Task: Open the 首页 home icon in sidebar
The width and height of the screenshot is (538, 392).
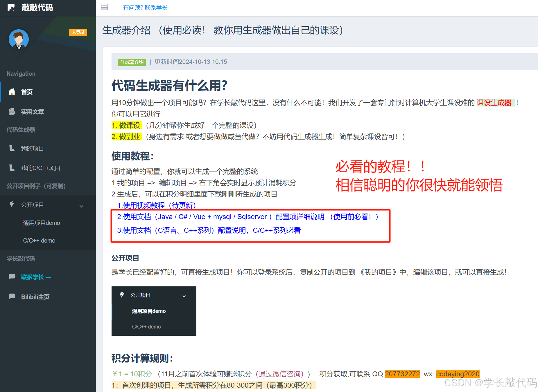Action: (12, 92)
